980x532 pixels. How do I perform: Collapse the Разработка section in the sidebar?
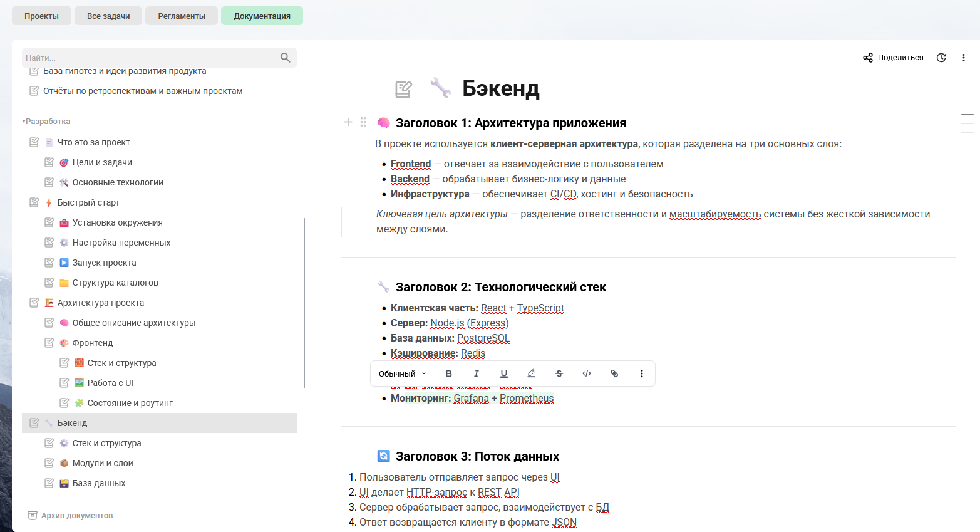tap(24, 121)
